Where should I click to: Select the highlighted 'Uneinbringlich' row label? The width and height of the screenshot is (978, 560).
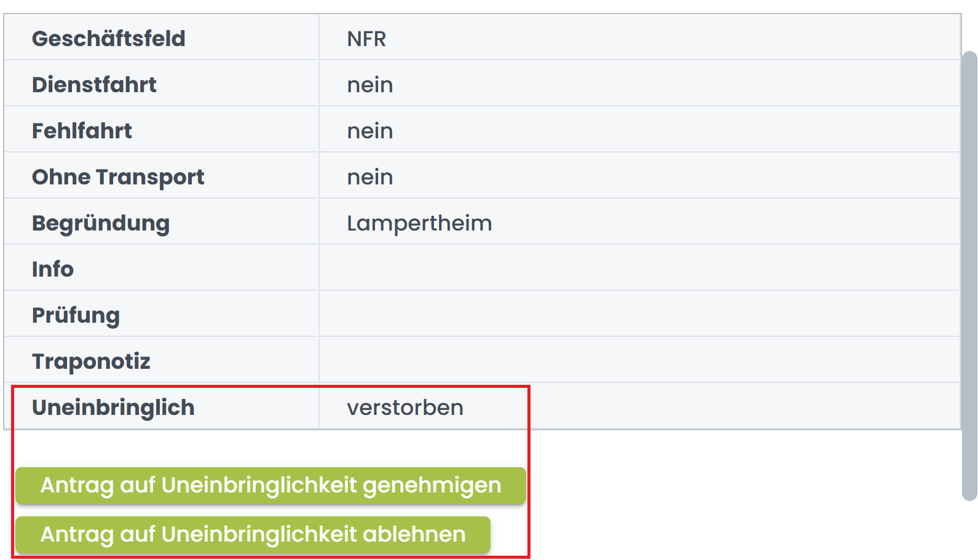click(113, 407)
